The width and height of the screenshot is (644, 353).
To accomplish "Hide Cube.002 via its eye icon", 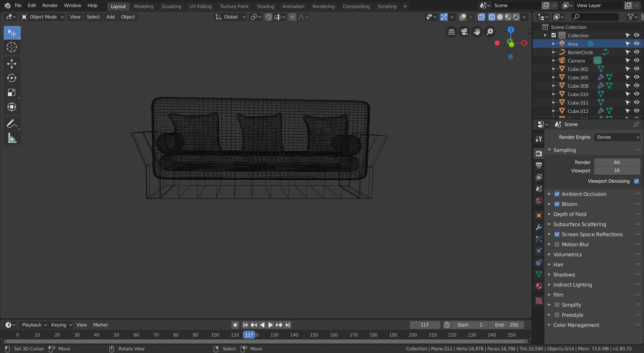I will (x=636, y=69).
